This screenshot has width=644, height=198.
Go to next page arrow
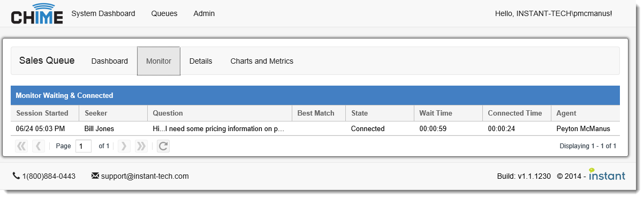point(124,146)
